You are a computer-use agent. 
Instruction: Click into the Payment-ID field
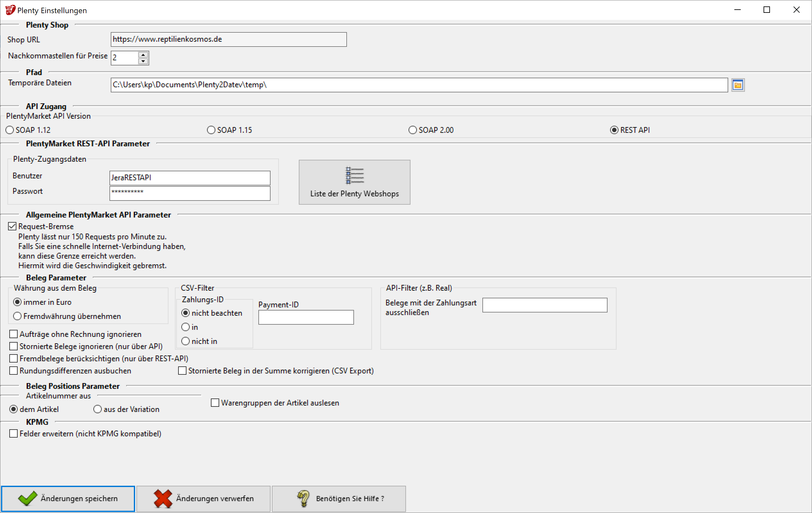click(x=306, y=317)
